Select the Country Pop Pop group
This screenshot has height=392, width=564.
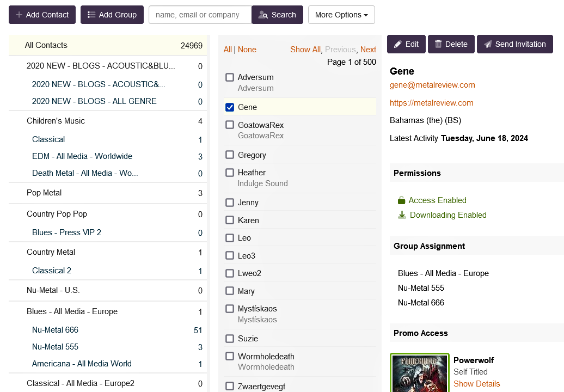(108, 214)
